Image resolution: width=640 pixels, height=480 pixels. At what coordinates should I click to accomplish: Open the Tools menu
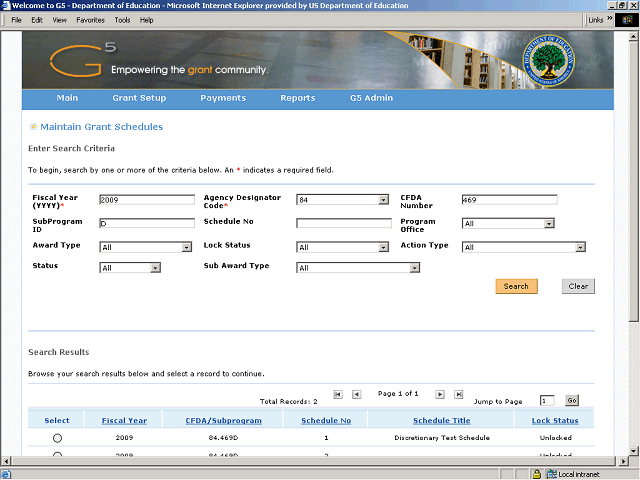tap(122, 20)
